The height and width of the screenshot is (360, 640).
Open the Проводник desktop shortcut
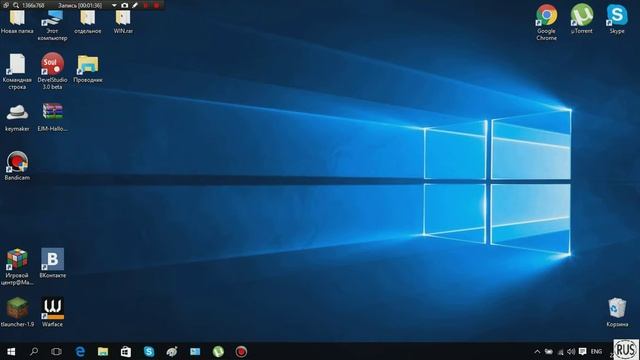(88, 69)
